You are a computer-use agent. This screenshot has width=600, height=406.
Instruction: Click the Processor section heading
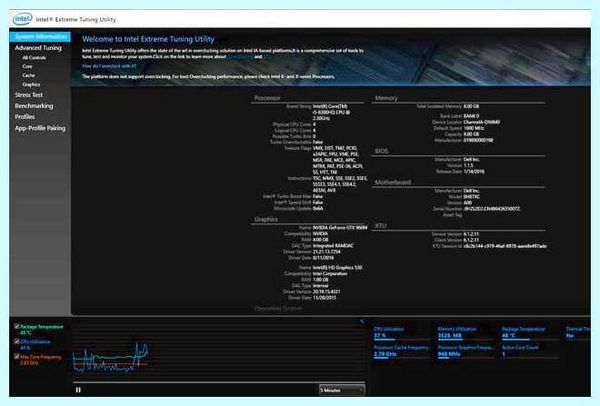pos(267,98)
